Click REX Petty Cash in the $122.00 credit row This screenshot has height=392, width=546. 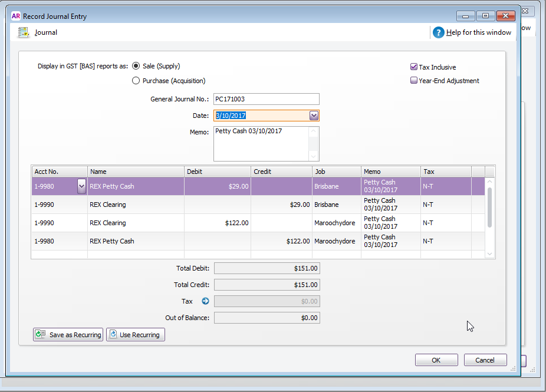pos(112,241)
